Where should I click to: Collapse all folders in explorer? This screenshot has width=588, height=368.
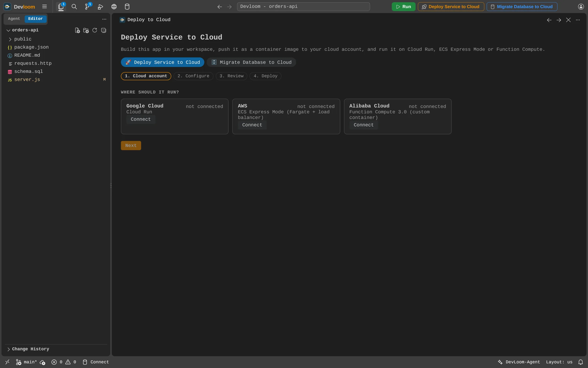coord(104,30)
